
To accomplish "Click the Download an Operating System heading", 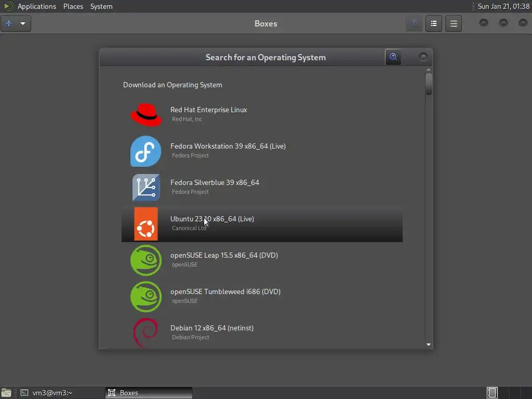I will tap(172, 85).
